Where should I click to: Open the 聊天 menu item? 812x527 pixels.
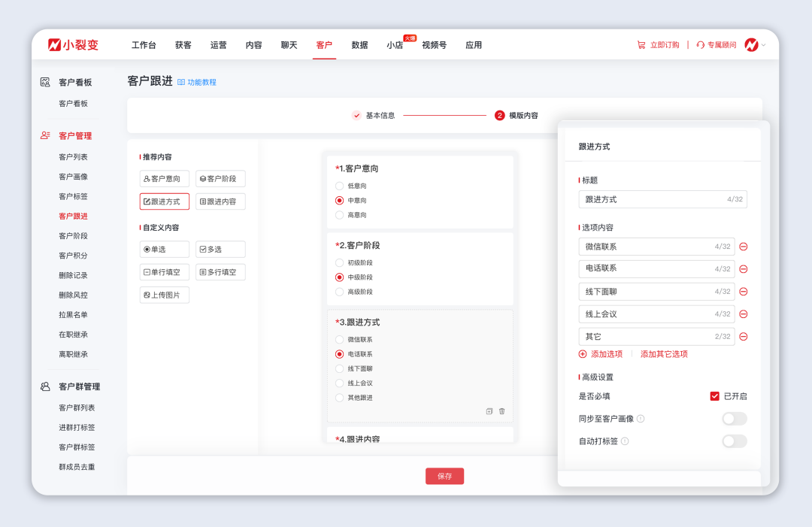click(289, 44)
